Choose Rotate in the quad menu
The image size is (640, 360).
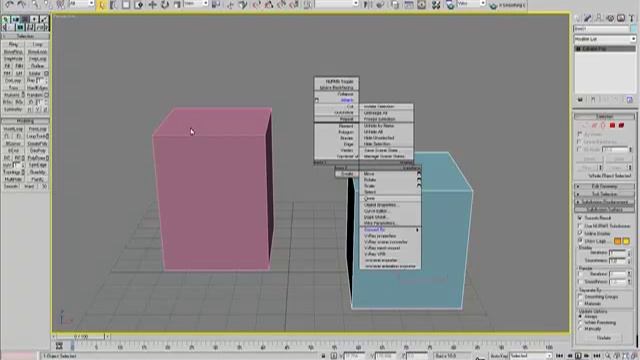370,180
